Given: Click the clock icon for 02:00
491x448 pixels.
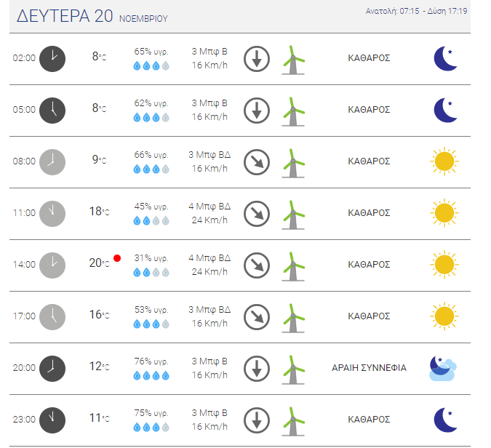Looking at the screenshot, I should pyautogui.click(x=52, y=59).
